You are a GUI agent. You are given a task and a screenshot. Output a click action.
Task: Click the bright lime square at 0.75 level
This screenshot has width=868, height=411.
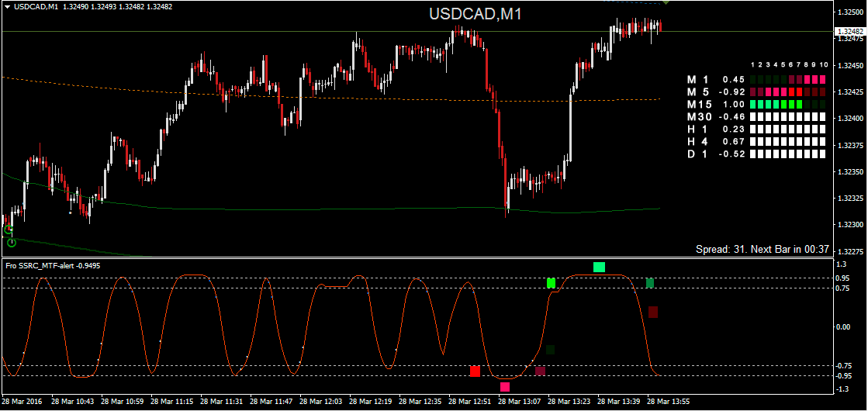[551, 283]
